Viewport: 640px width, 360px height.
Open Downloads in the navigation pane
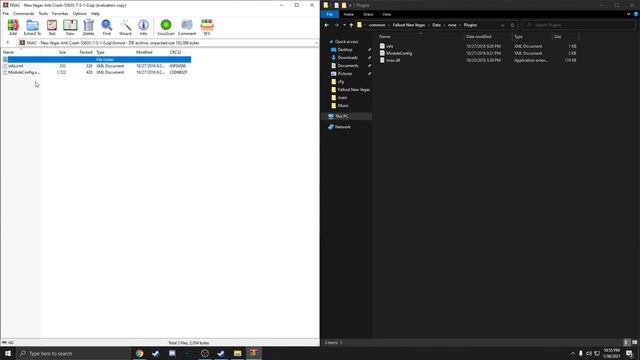(347, 58)
